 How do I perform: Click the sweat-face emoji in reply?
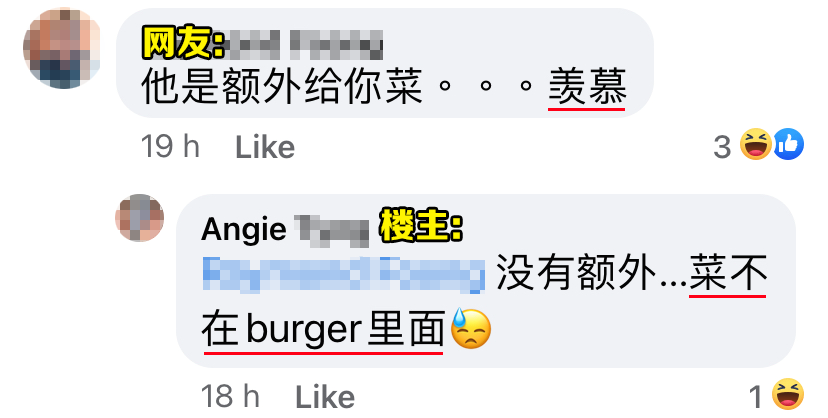point(471,328)
